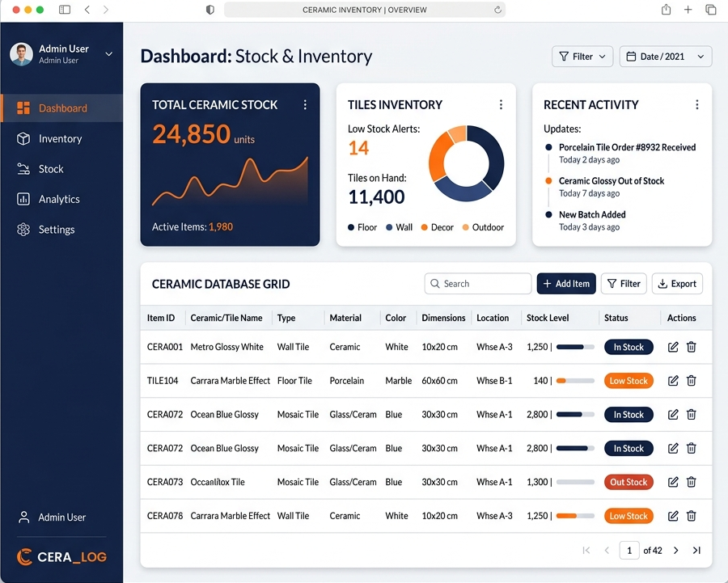Click the privacy shield icon in toolbar

(x=210, y=10)
